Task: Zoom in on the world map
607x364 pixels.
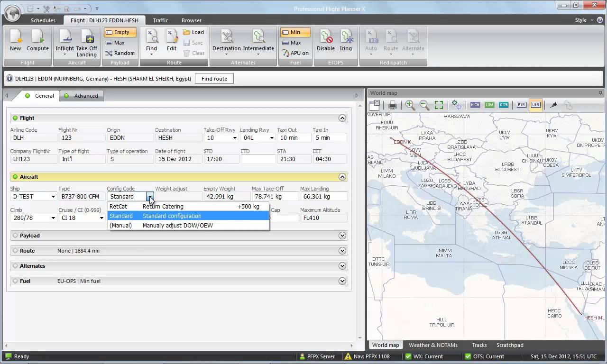Action: [410, 105]
